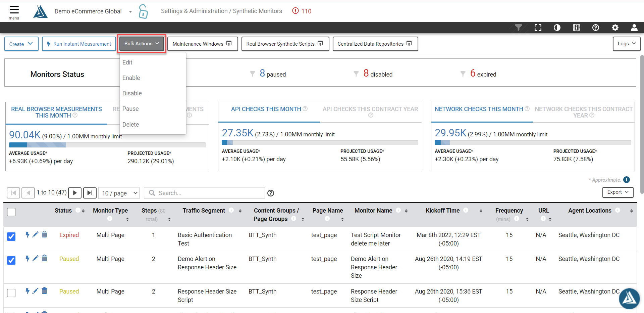Click the real browser usage progress bar

click(x=107, y=145)
